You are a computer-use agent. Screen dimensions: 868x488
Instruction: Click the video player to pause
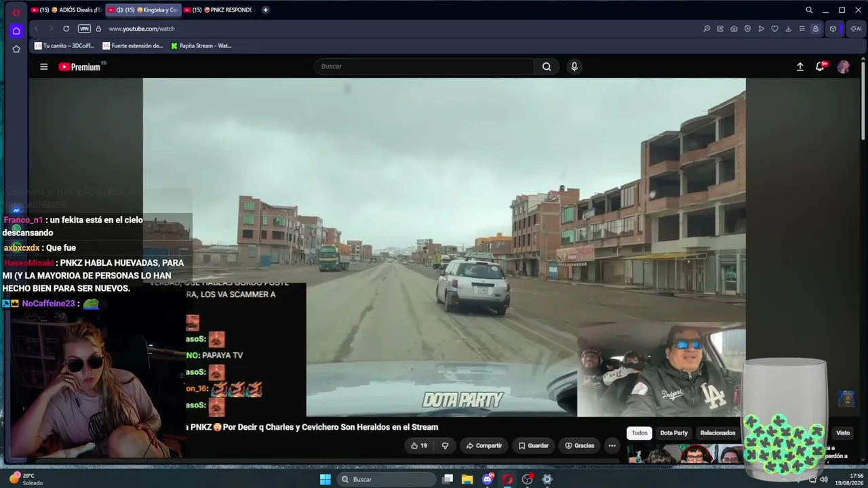click(444, 247)
